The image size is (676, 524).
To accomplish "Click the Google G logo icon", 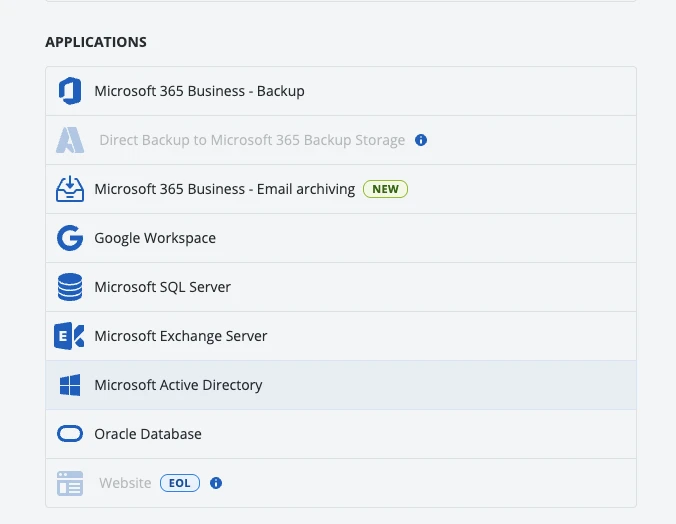I will [x=70, y=238].
